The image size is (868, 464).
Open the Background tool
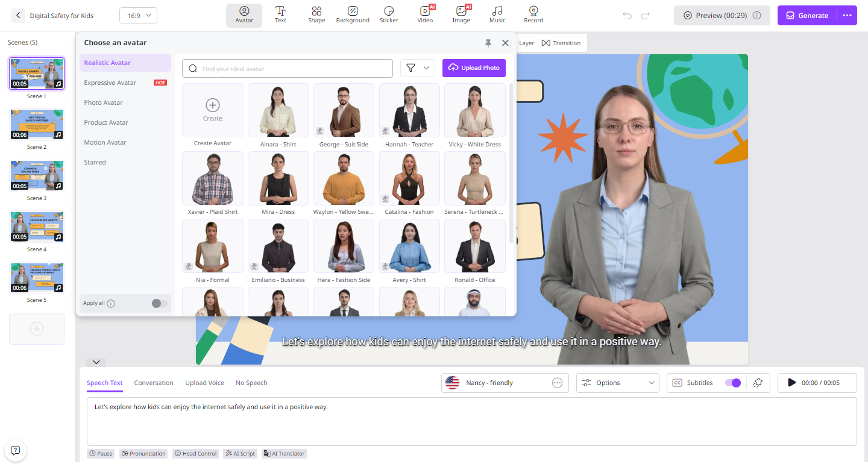353,15
